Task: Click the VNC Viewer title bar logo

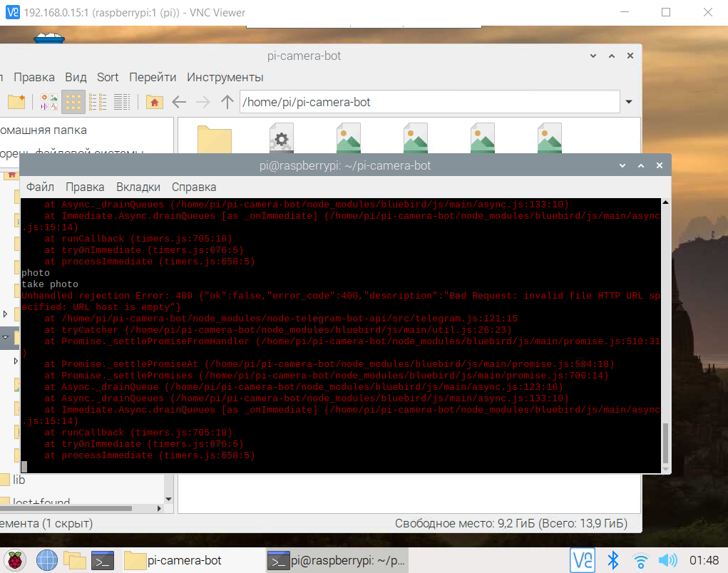Action: pyautogui.click(x=13, y=13)
